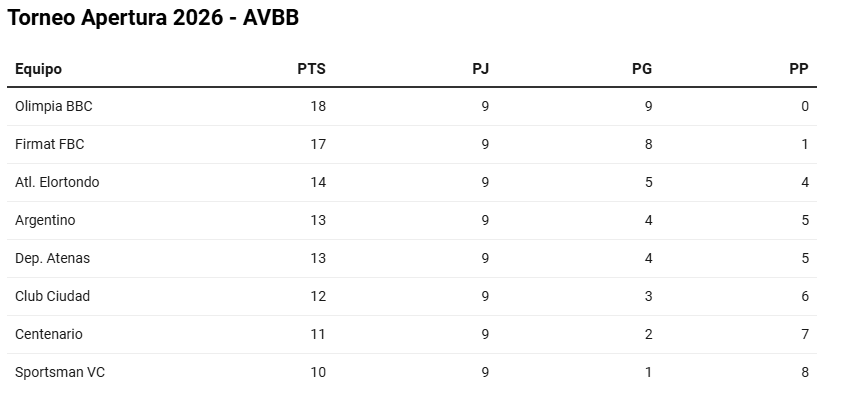Sort by the PTS column header
This screenshot has height=400, width=842.
click(x=311, y=69)
